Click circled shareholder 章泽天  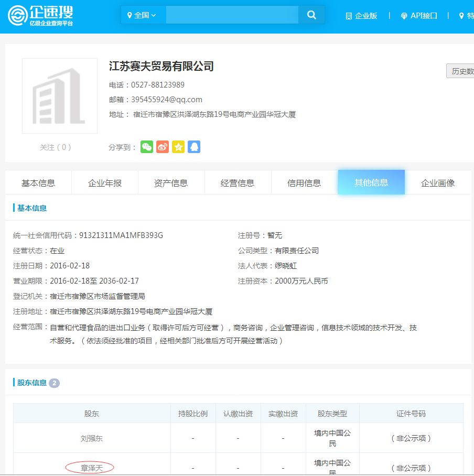(91, 467)
